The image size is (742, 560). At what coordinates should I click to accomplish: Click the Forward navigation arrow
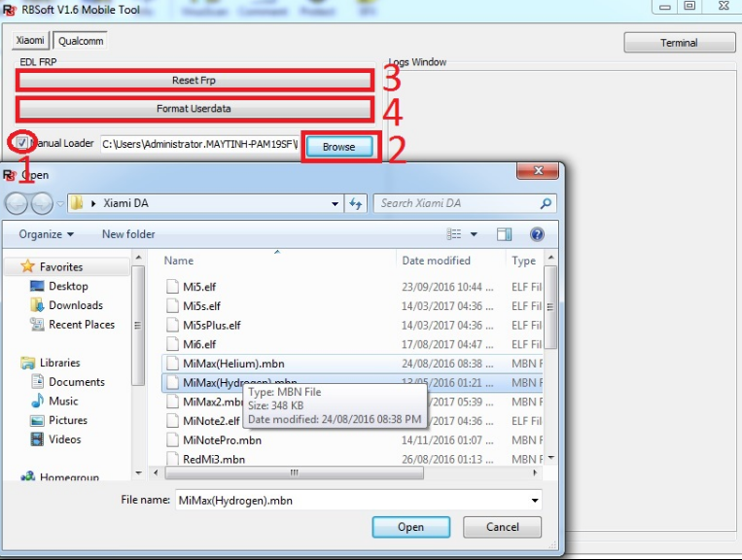click(x=42, y=203)
